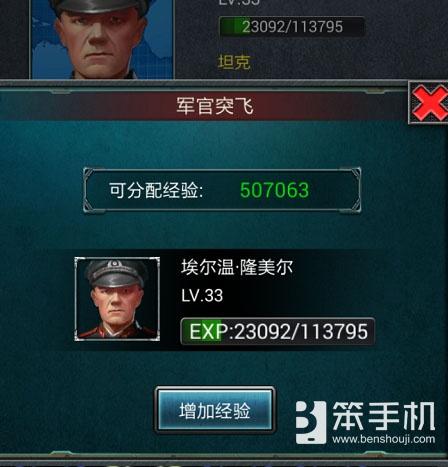Click the green 507063 experience number
This screenshot has width=448, height=467.
(275, 190)
